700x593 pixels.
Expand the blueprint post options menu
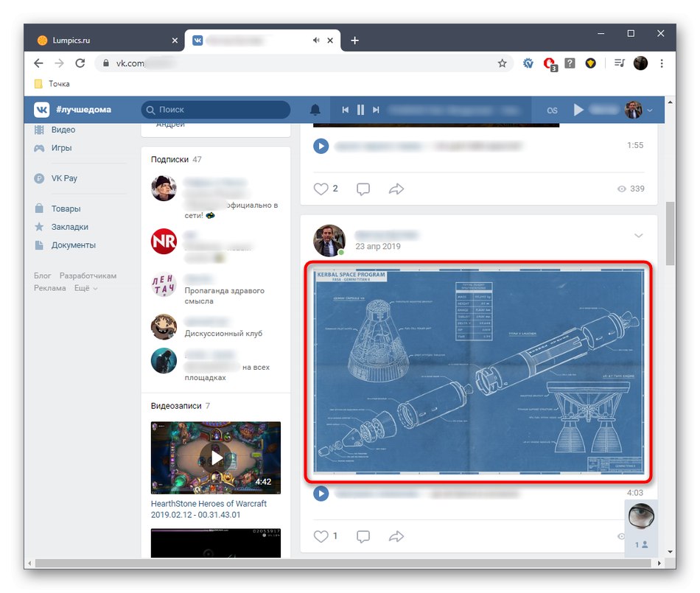click(x=638, y=236)
